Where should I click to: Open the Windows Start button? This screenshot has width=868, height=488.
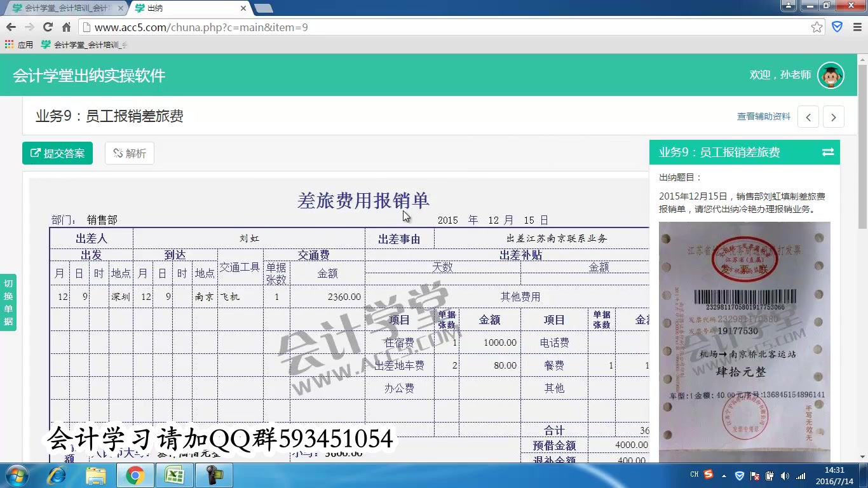[15, 475]
